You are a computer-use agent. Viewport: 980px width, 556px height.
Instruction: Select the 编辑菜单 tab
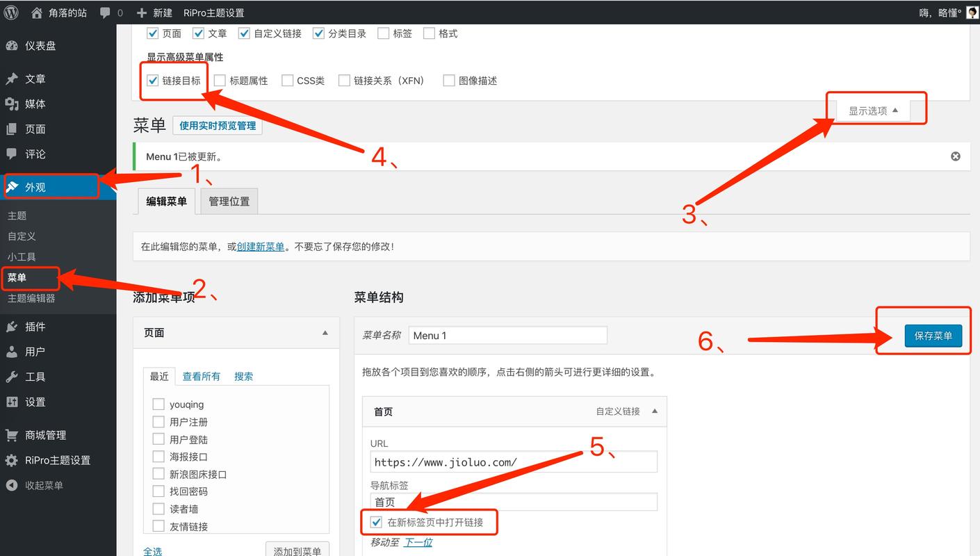(166, 202)
